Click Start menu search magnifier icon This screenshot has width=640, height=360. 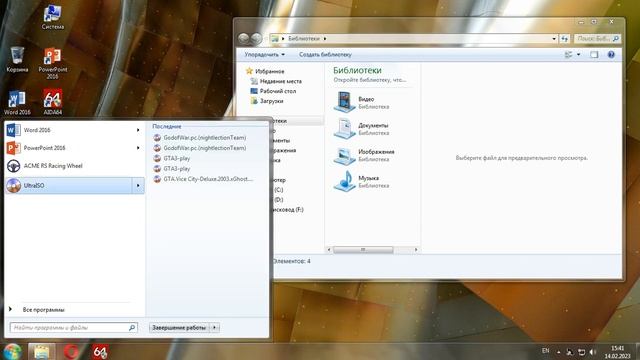tap(132, 327)
